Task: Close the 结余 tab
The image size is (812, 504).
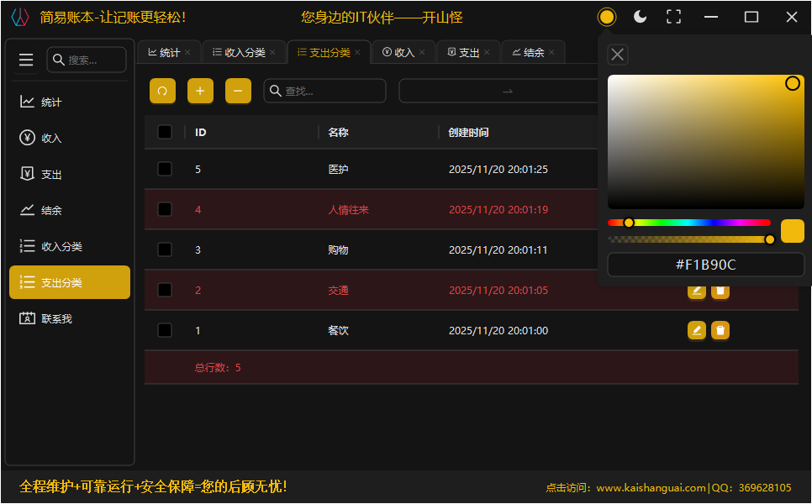Action: coord(551,52)
